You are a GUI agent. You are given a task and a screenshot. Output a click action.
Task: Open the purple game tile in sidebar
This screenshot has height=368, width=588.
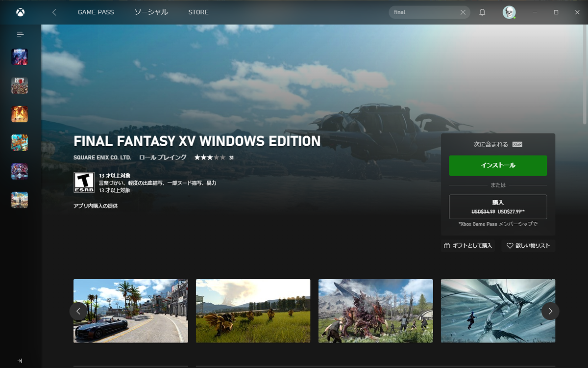coord(20,171)
